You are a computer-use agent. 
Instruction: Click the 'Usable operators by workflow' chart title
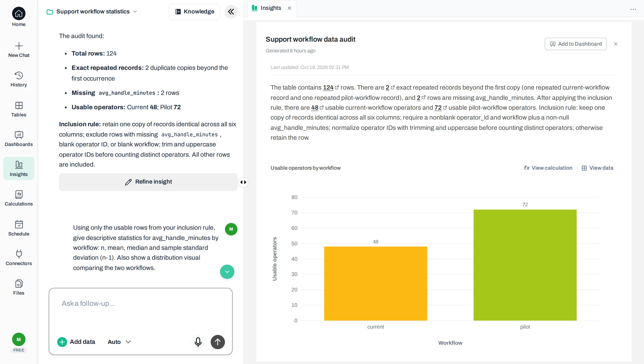[x=305, y=168]
